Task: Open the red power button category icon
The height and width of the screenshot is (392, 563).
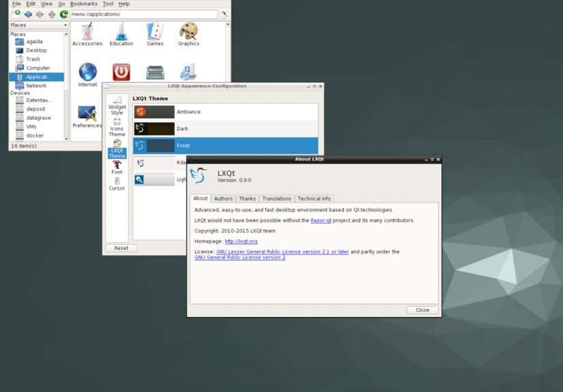Action: tap(121, 72)
